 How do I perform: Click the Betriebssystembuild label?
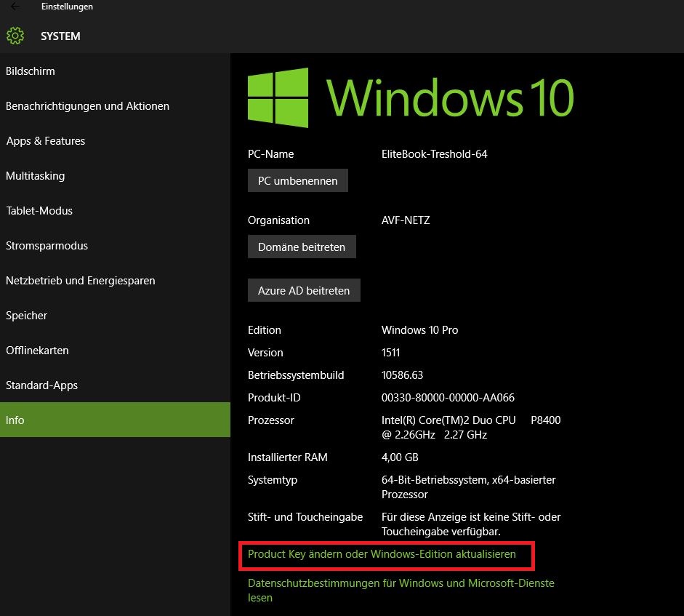(x=296, y=375)
